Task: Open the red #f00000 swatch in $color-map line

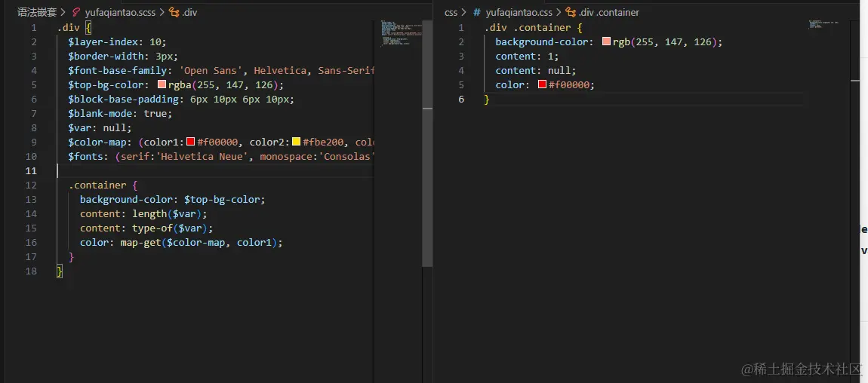Action: click(190, 142)
